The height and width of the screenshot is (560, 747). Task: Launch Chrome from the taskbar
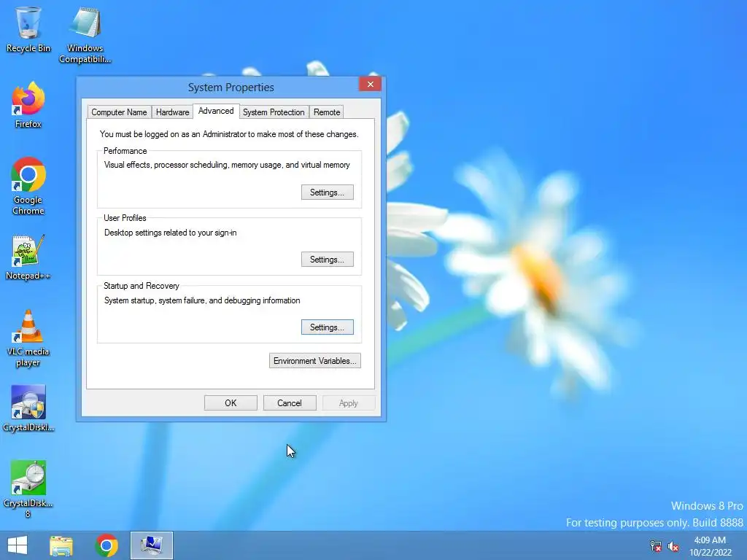pyautogui.click(x=107, y=545)
